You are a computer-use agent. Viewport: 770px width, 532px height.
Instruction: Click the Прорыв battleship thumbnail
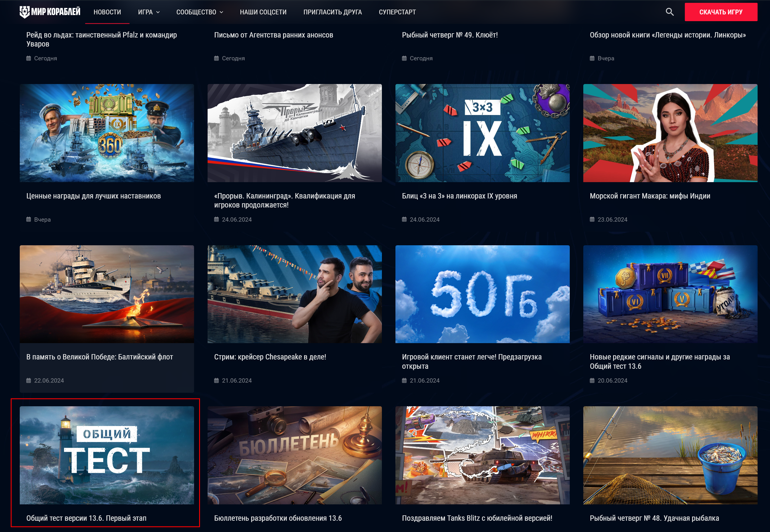click(x=294, y=133)
